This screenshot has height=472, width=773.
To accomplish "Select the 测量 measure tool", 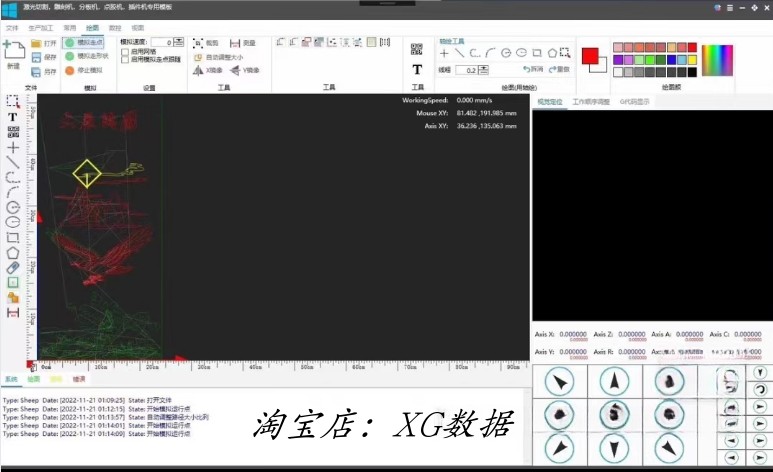I will (x=243, y=43).
